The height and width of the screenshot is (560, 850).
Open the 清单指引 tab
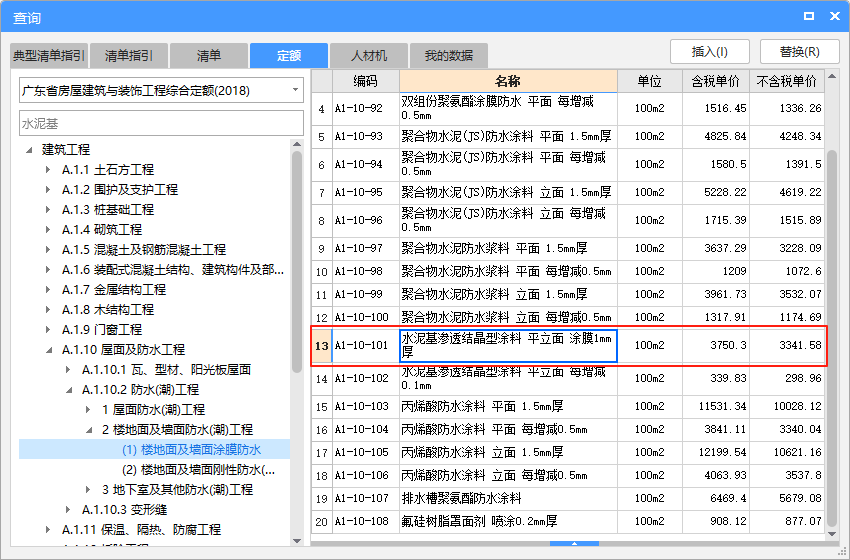[128, 55]
